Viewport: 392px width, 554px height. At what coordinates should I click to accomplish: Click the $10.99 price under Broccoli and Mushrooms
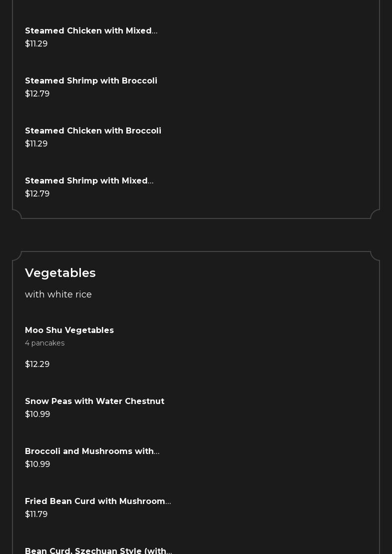pos(37,464)
